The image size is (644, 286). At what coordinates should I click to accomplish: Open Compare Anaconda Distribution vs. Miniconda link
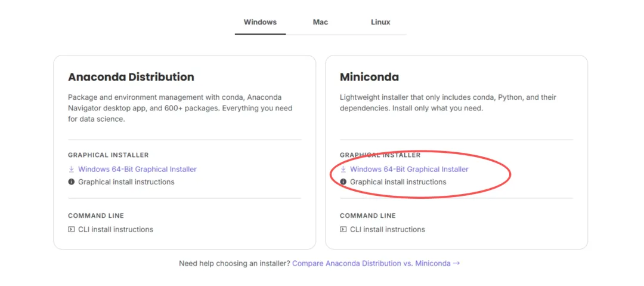[376, 263]
